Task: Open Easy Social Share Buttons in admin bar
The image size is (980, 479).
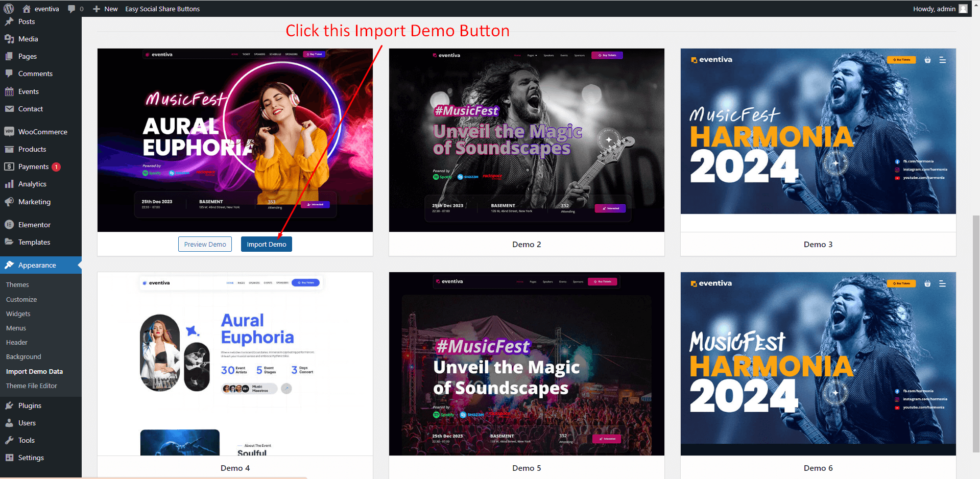Action: tap(162, 9)
